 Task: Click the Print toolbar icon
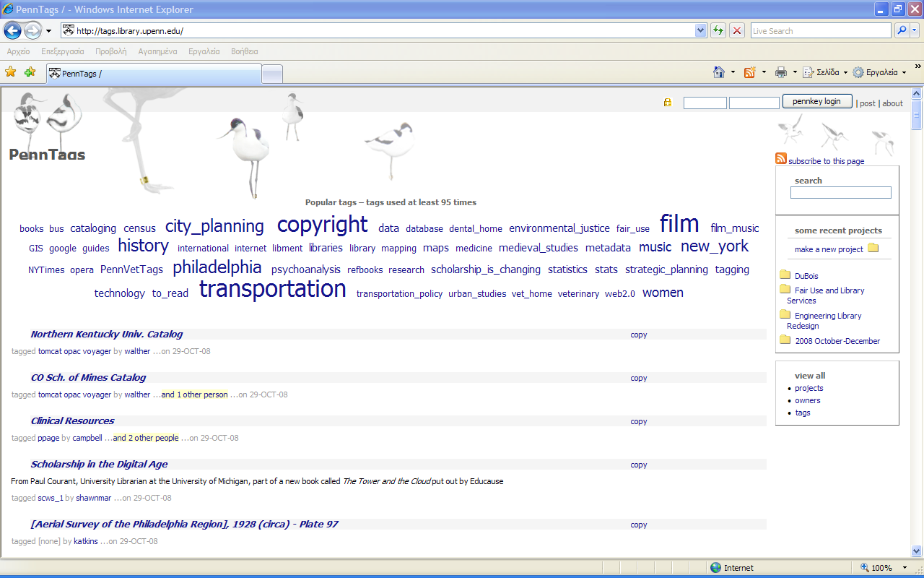(x=781, y=72)
